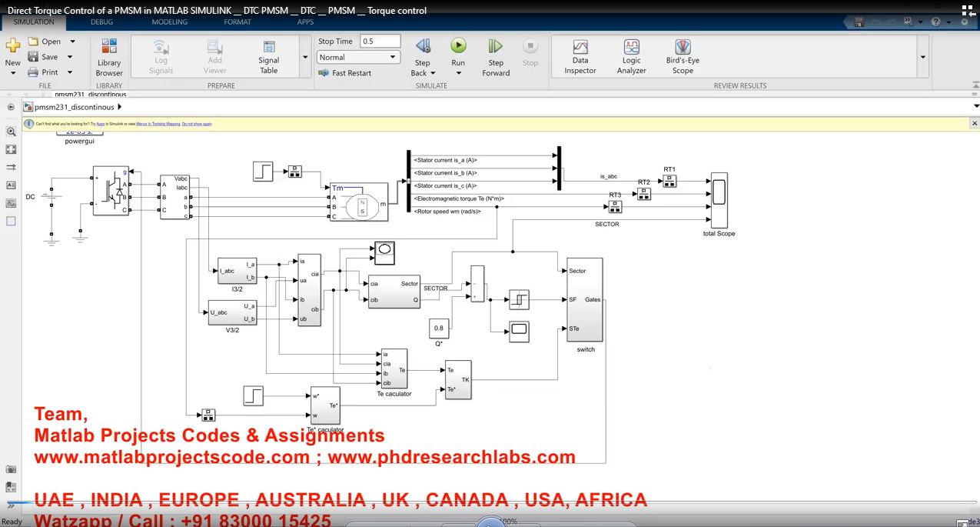Select the Q* constant block 0.8
Image resolution: width=980 pixels, height=527 pixels.
point(439,328)
